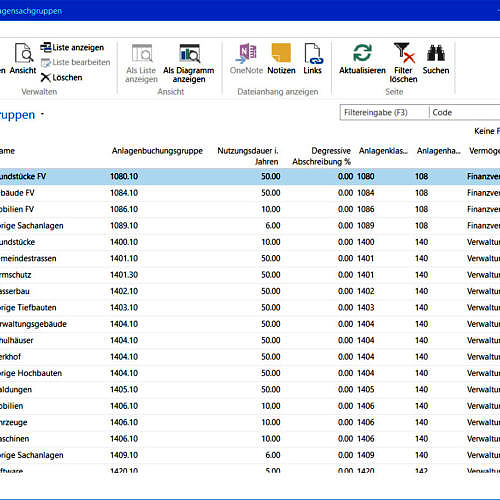Click Anlagenklasse value 1089
Viewport: 500px width, 500px height.
pos(366,225)
